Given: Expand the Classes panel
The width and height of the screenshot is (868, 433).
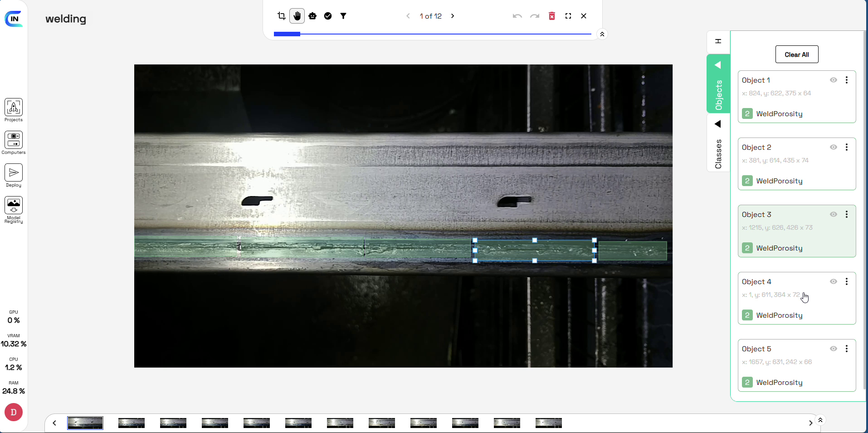Looking at the screenshot, I should click(718, 124).
